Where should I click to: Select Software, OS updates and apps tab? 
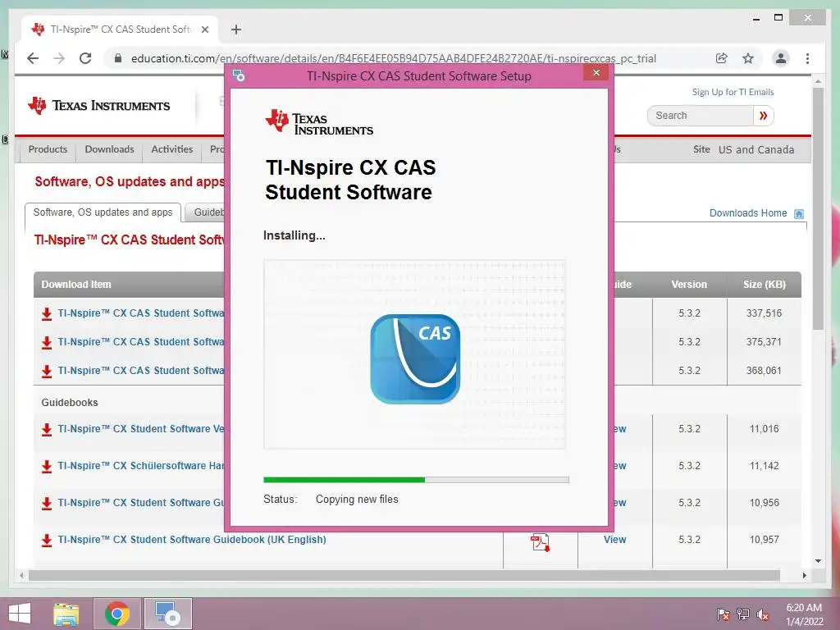(103, 212)
